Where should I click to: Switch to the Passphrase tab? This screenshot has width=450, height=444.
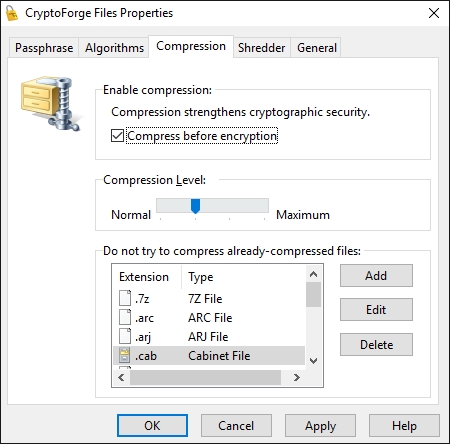tap(44, 48)
